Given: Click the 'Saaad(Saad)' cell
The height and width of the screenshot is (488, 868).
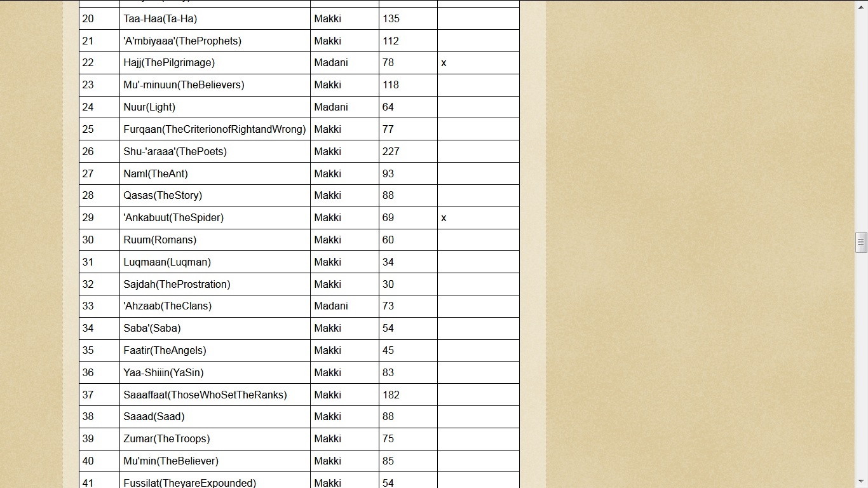Looking at the screenshot, I should [215, 417].
